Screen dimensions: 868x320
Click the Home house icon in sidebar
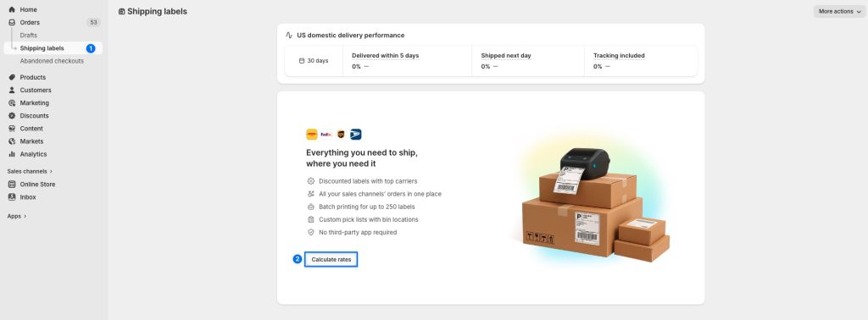[x=12, y=9]
